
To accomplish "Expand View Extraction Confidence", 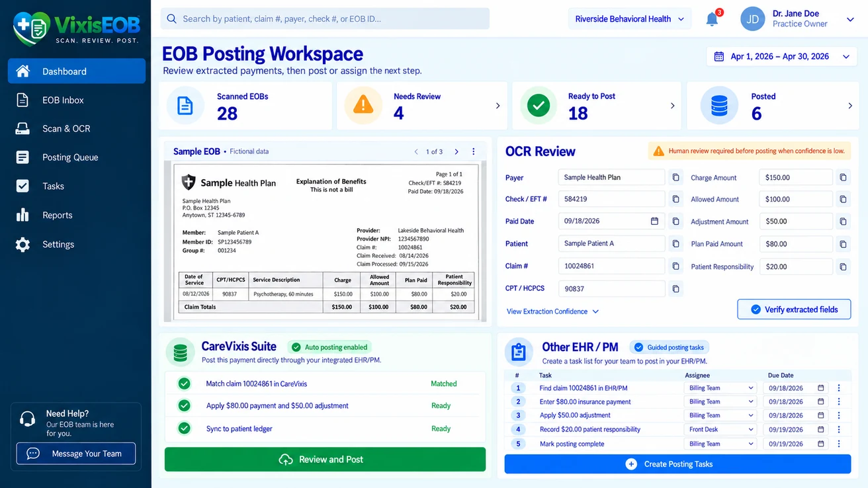I will click(553, 311).
